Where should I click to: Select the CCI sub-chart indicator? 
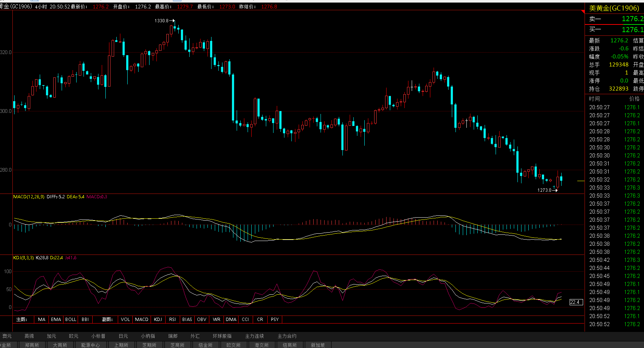tap(245, 320)
